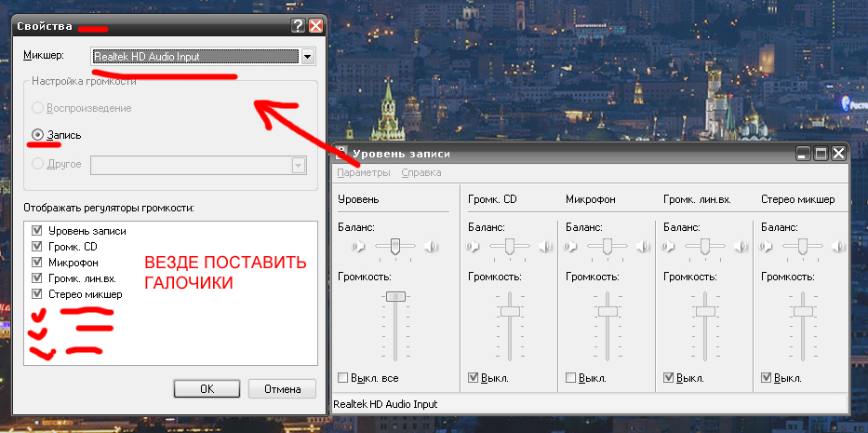The width and height of the screenshot is (868, 433).
Task: Close the Свойства dialog with the X button
Action: [x=315, y=25]
